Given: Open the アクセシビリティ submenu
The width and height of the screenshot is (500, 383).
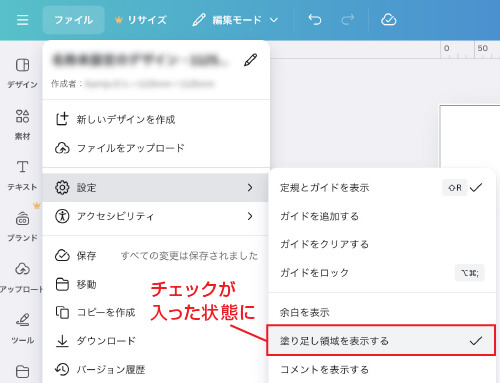Looking at the screenshot, I should [x=156, y=216].
